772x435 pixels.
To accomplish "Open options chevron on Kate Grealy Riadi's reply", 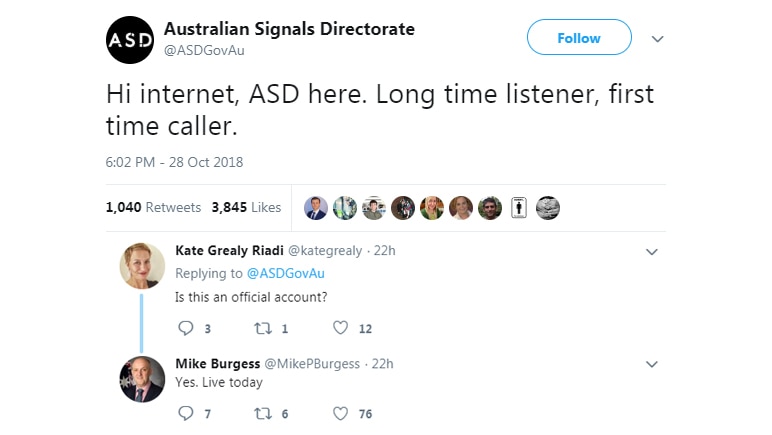I will click(x=652, y=252).
